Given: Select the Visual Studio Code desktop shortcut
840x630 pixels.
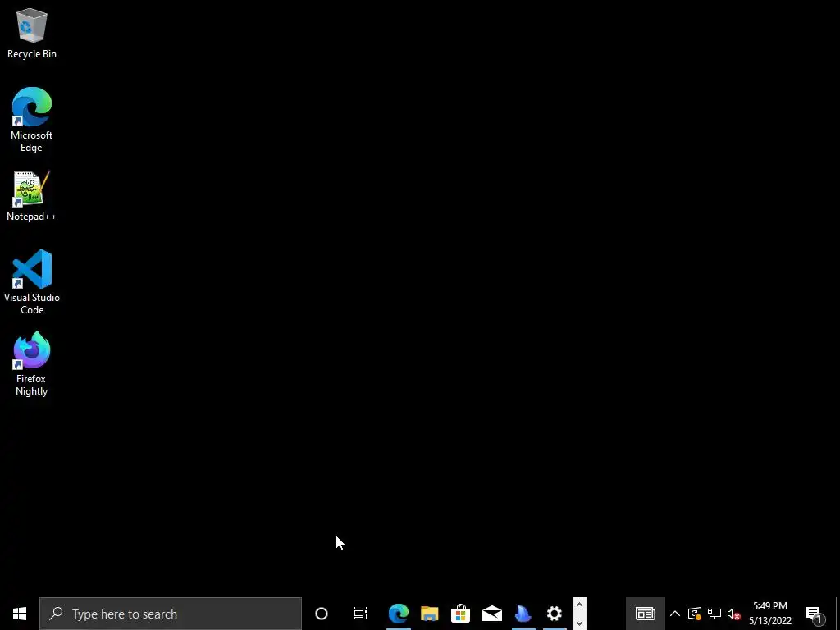Looking at the screenshot, I should (x=32, y=282).
